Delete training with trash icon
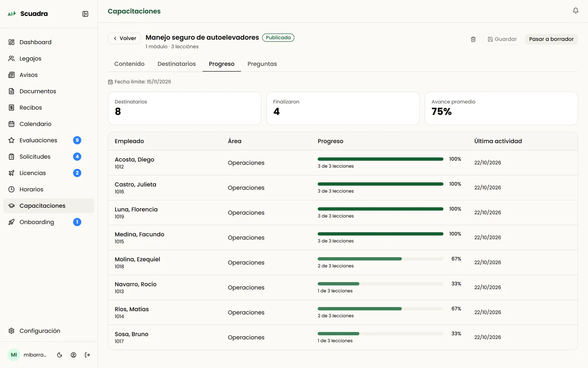The image size is (588, 368). tap(473, 39)
